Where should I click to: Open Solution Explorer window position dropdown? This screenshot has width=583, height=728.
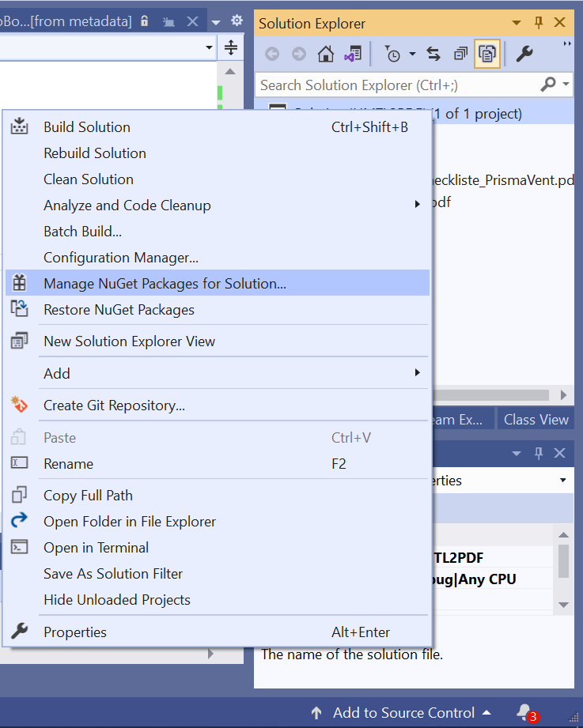[x=516, y=23]
